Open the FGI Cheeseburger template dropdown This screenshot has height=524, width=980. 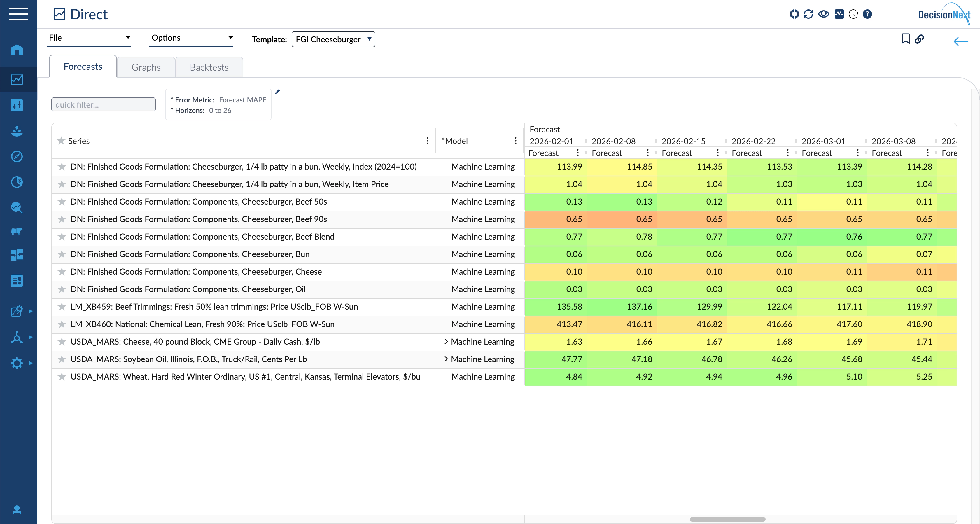click(x=333, y=39)
